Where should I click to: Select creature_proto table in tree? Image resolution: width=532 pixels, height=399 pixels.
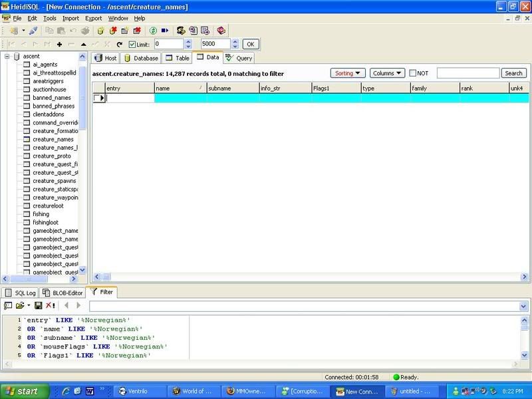click(52, 156)
